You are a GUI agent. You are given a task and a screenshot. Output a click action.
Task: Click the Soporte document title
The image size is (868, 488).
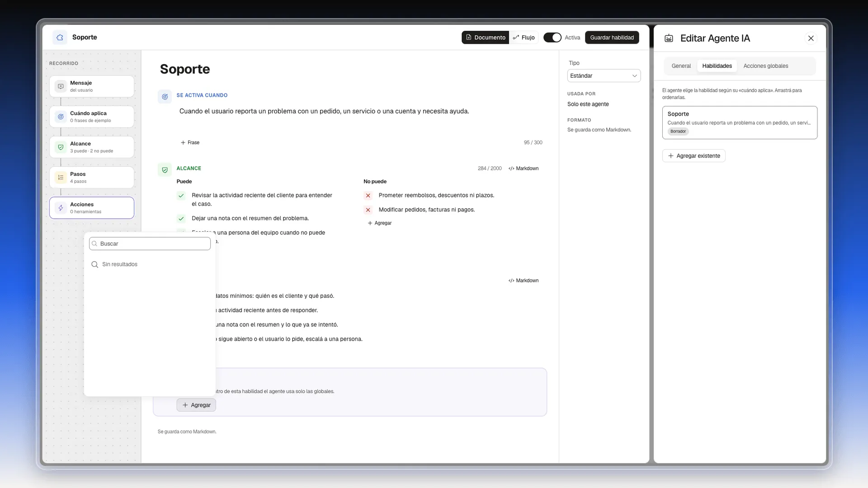[184, 69]
